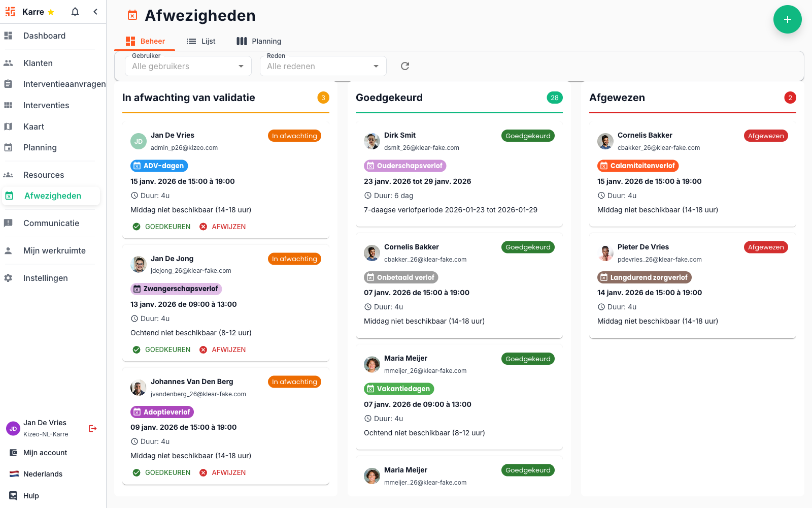Open Instellingen settings in the sidebar
The height and width of the screenshot is (508, 812).
pos(45,278)
